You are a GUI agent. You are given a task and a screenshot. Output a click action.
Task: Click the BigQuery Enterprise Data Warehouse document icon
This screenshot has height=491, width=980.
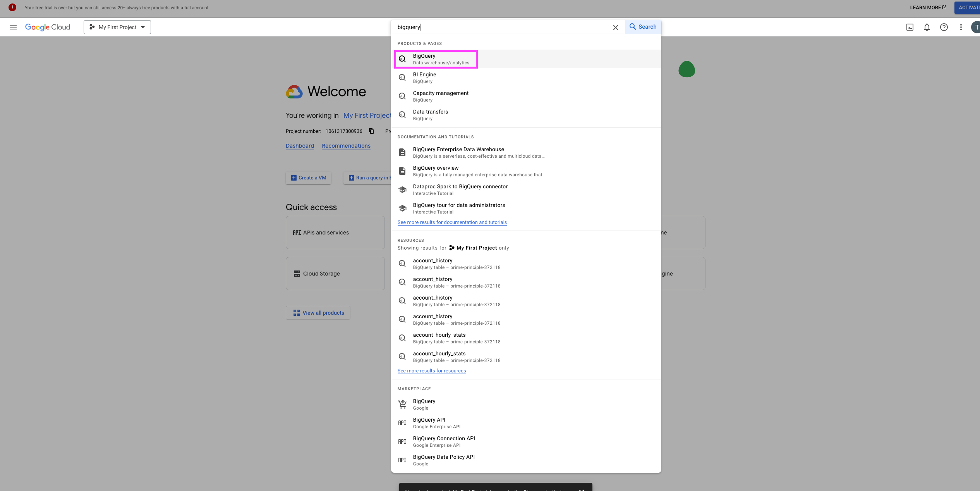tap(402, 152)
